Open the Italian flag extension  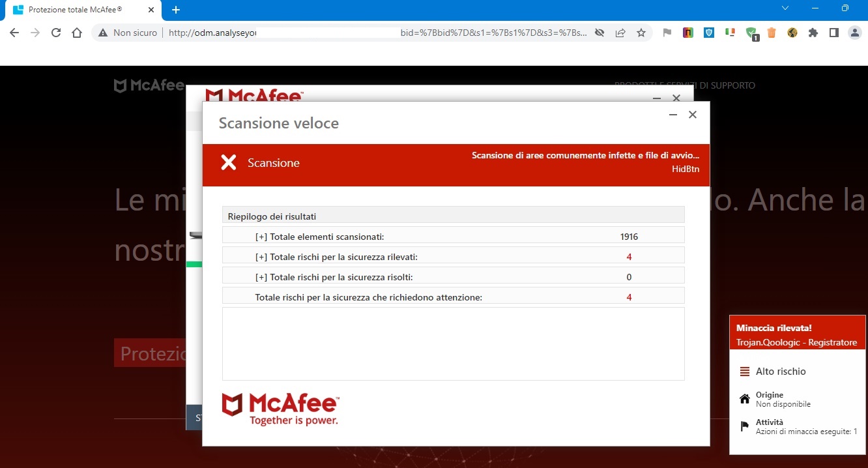coord(730,32)
